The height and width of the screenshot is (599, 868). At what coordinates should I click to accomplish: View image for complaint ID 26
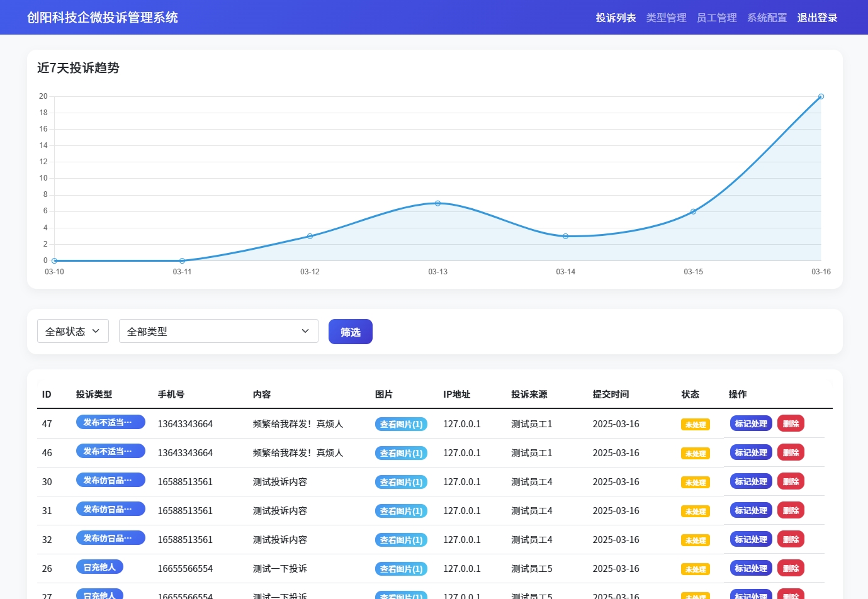coord(401,569)
